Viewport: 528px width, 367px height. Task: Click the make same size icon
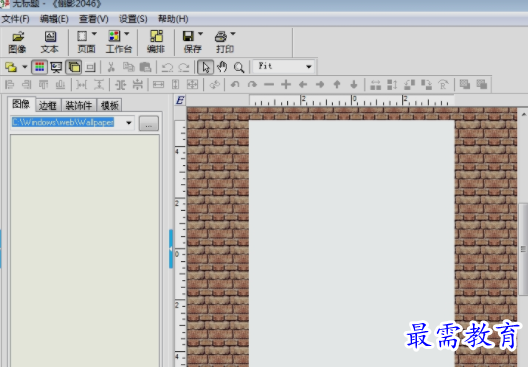[x=193, y=85]
